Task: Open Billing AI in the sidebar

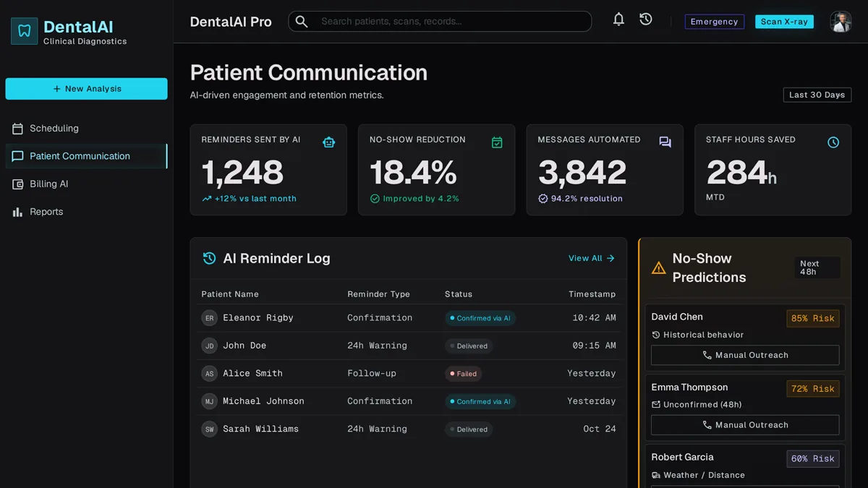Action: (86, 184)
